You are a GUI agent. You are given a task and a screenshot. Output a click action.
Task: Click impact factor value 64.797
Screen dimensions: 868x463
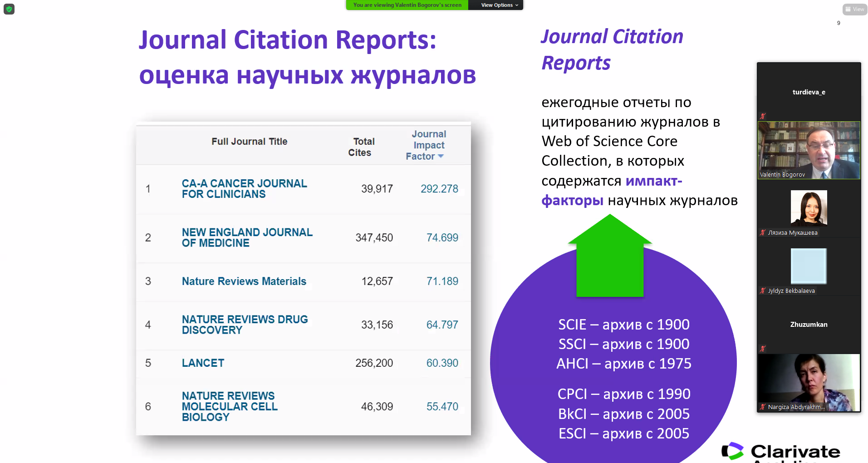click(x=442, y=325)
